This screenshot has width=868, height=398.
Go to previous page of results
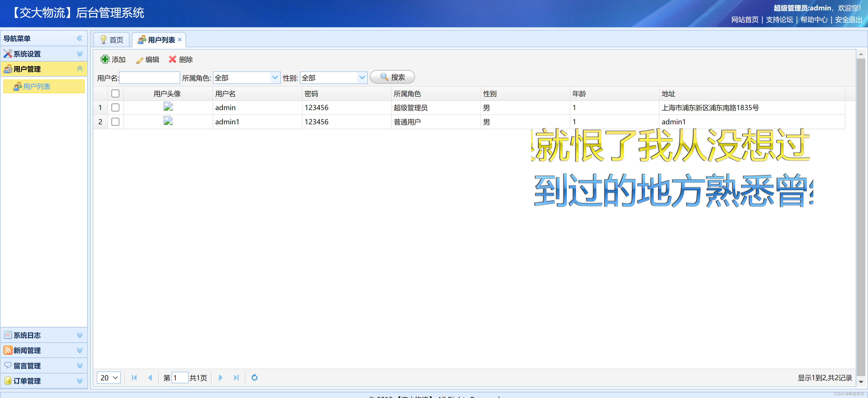pyautogui.click(x=150, y=378)
